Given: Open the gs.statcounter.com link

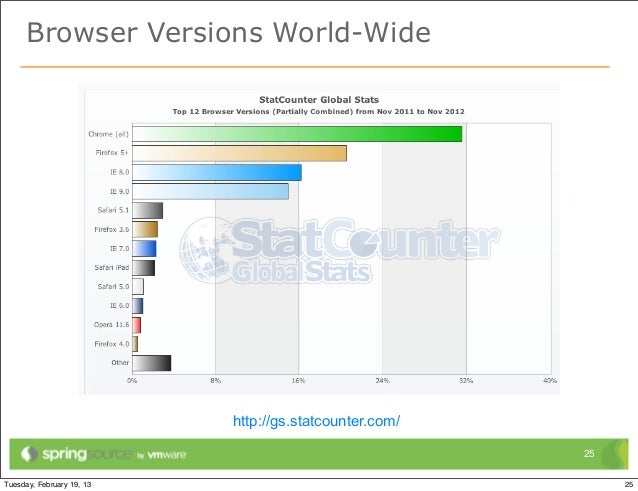Looking at the screenshot, I should 316,421.
